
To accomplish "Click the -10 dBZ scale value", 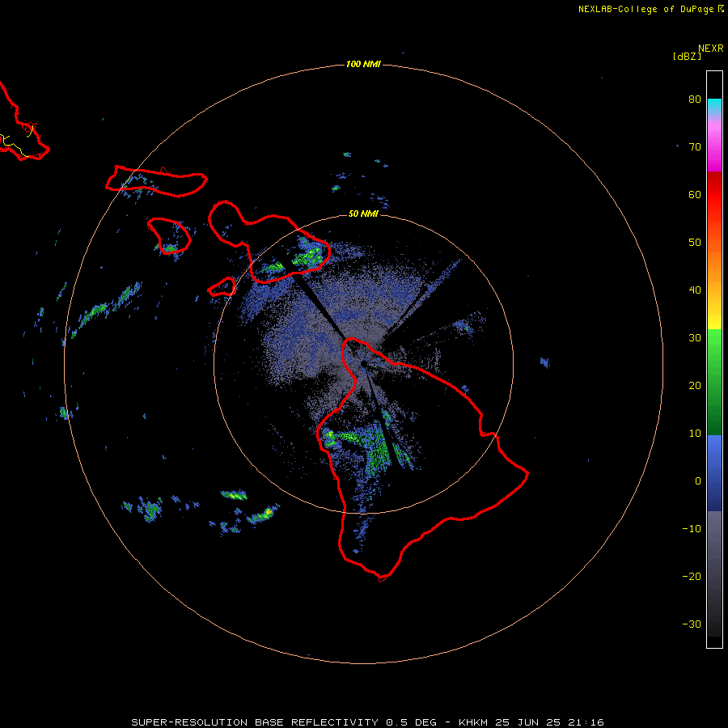I will [692, 529].
